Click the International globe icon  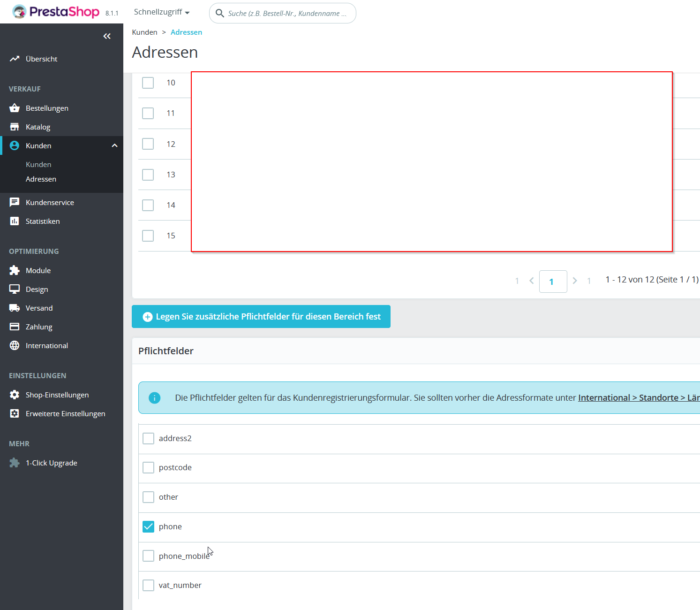(x=15, y=345)
